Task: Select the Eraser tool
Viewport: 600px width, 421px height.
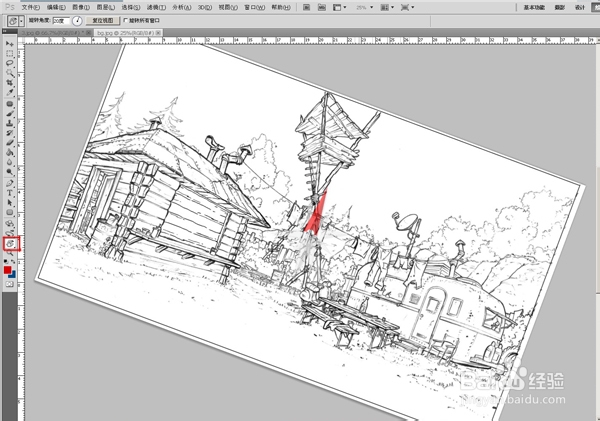Action: (x=10, y=143)
